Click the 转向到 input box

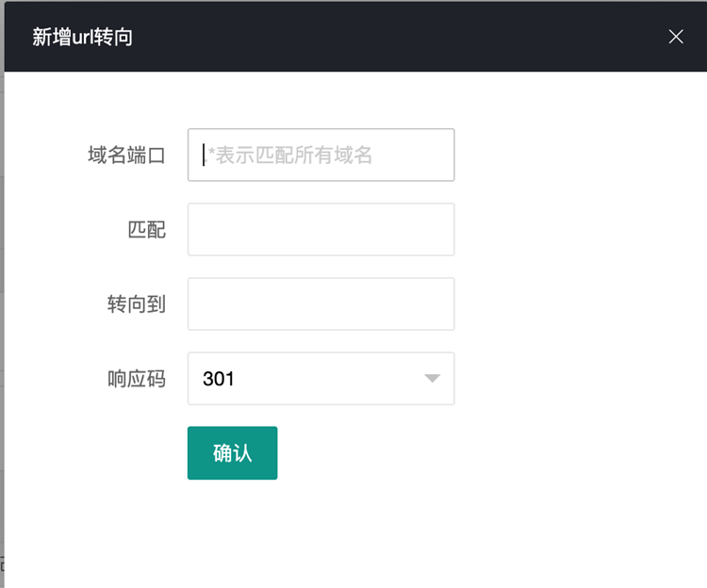click(321, 303)
